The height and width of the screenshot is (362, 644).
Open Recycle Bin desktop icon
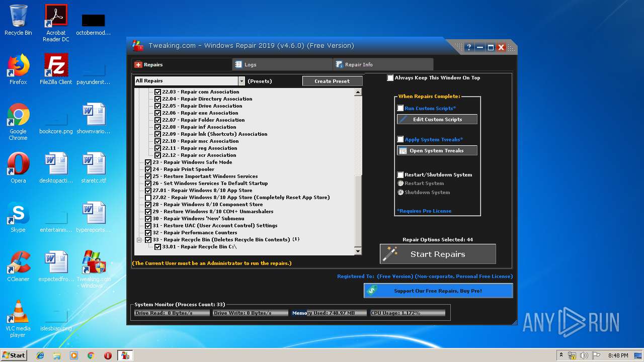click(x=18, y=20)
